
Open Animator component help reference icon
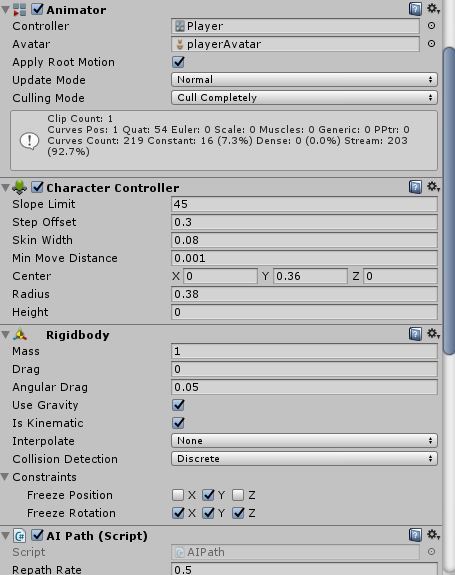[x=415, y=9]
